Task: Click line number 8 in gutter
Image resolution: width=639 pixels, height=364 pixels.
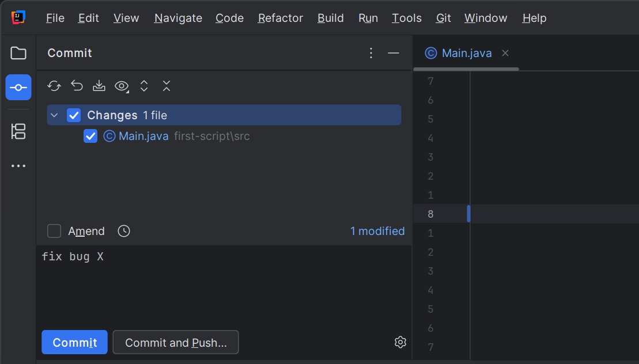Action: pos(430,214)
